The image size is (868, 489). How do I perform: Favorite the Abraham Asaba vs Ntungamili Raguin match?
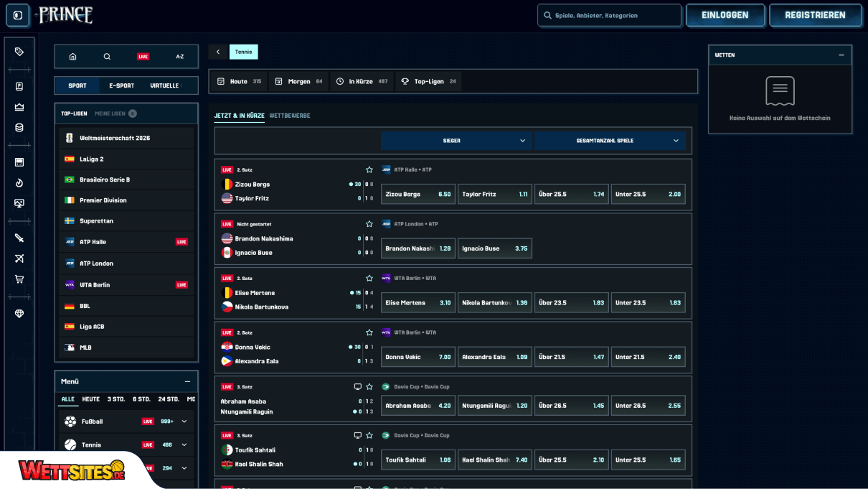pyautogui.click(x=369, y=386)
